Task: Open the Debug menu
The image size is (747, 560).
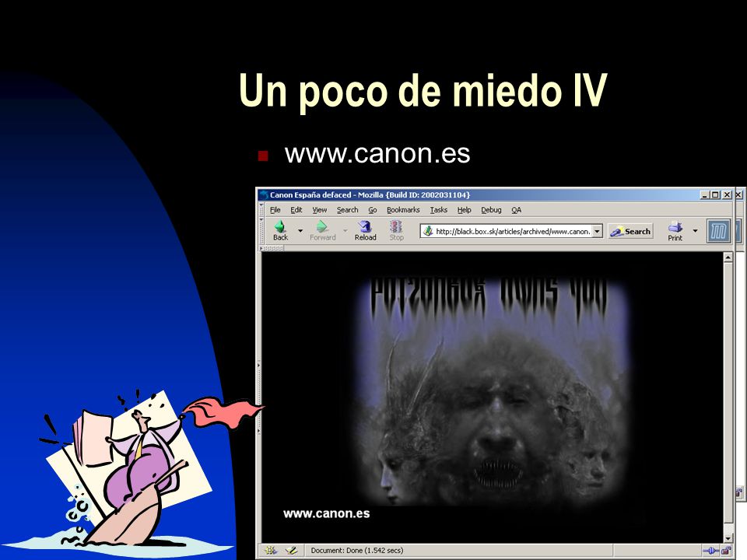Action: (491, 210)
